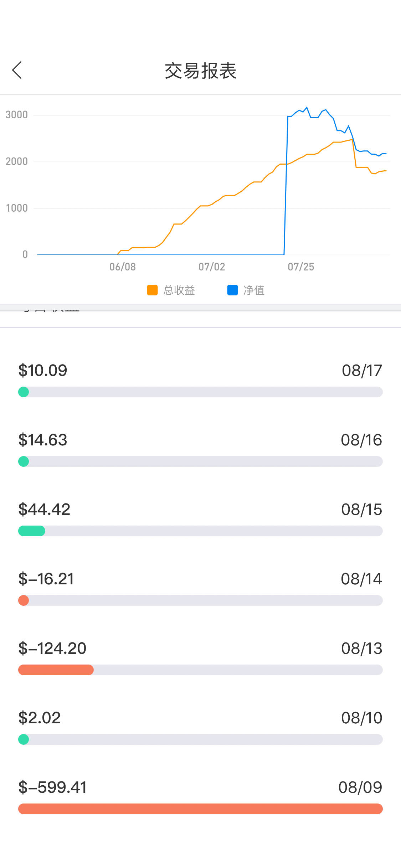Click the 净值 legend label
The width and height of the screenshot is (401, 868).
(254, 290)
